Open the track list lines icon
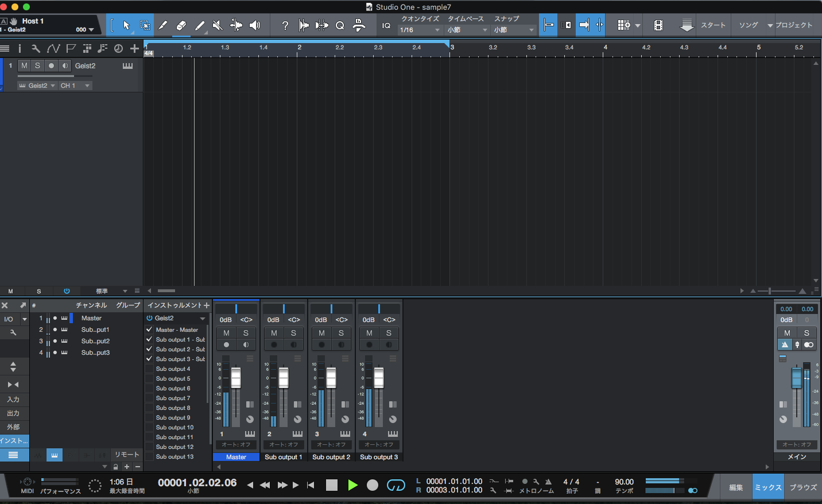 [x=5, y=48]
